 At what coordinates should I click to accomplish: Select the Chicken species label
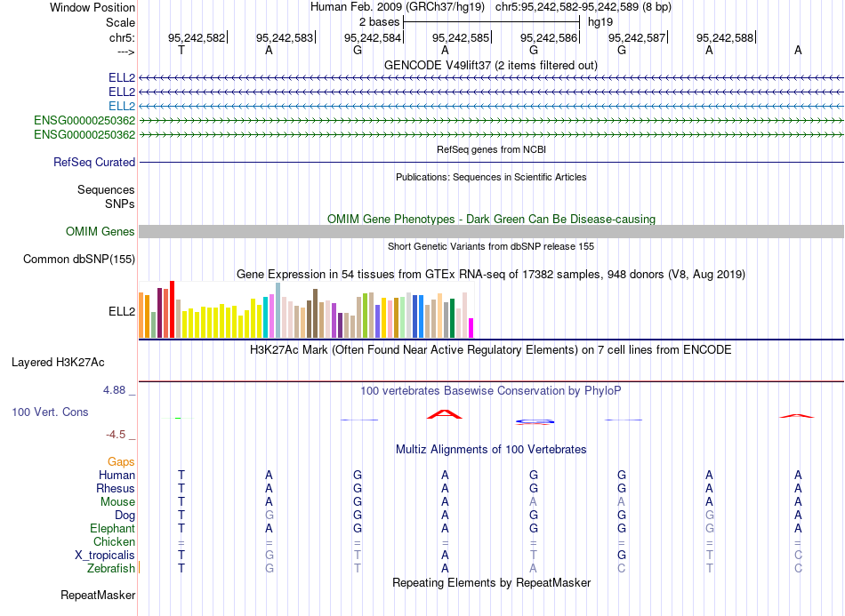click(x=114, y=541)
